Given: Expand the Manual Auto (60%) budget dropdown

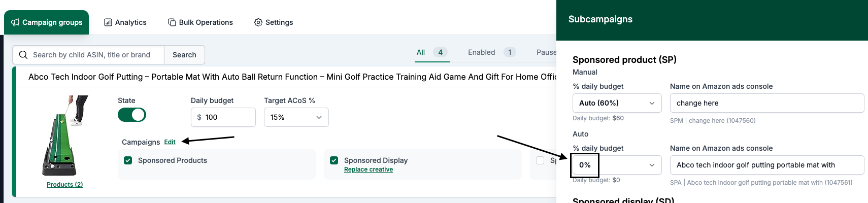Looking at the screenshot, I should (617, 103).
